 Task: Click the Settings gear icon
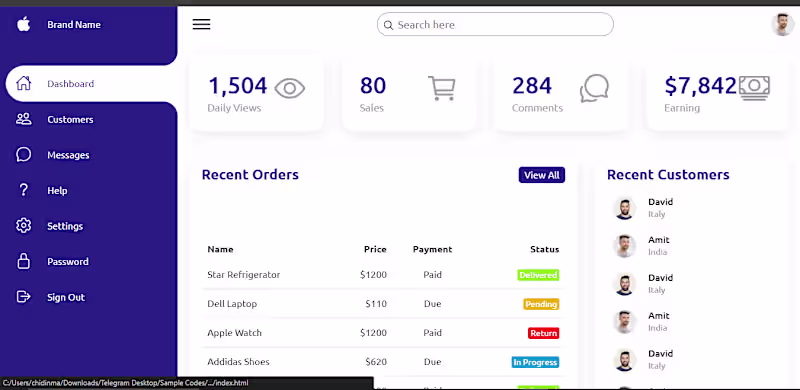(23, 226)
